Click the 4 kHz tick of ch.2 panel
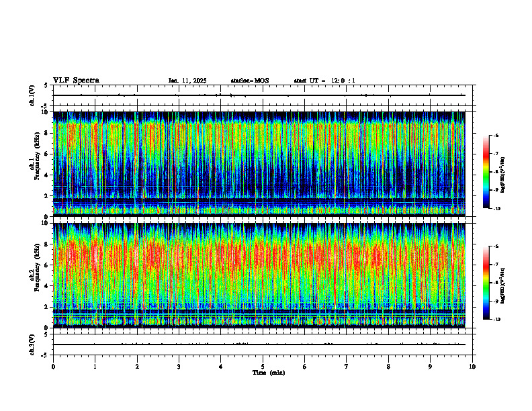The image size is (532, 411). pos(48,286)
